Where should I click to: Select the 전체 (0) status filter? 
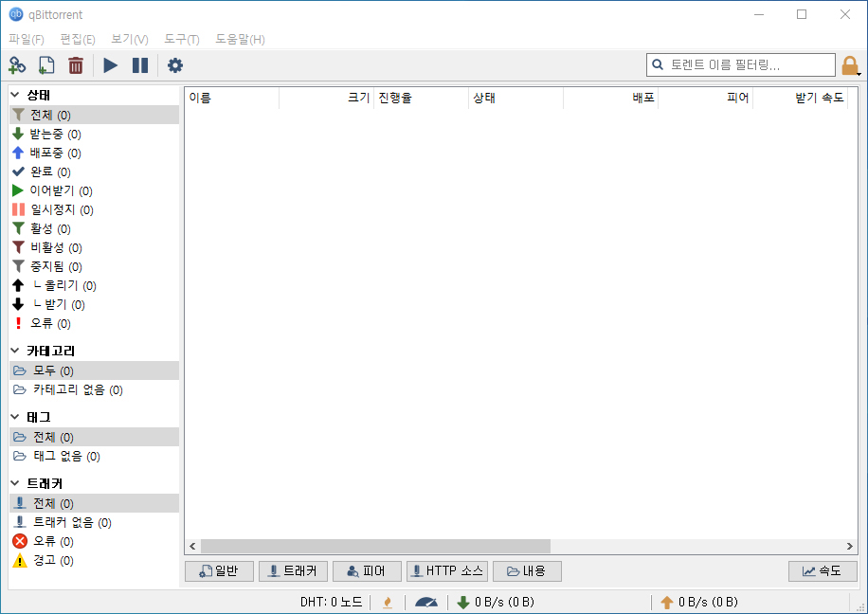(94, 115)
